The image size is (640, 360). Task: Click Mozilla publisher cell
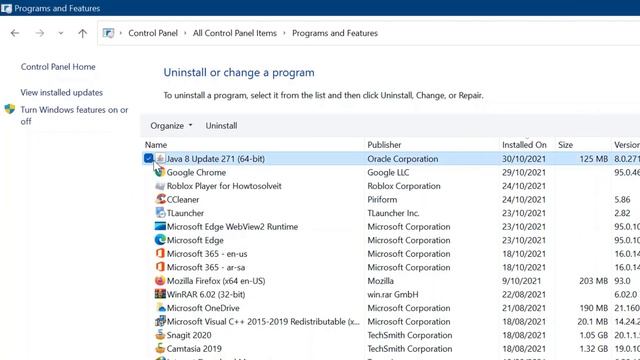point(380,281)
